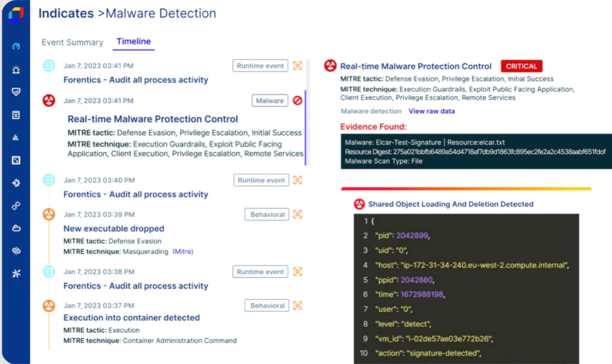Click the red biohazard malware marker in the timeline

(x=49, y=101)
